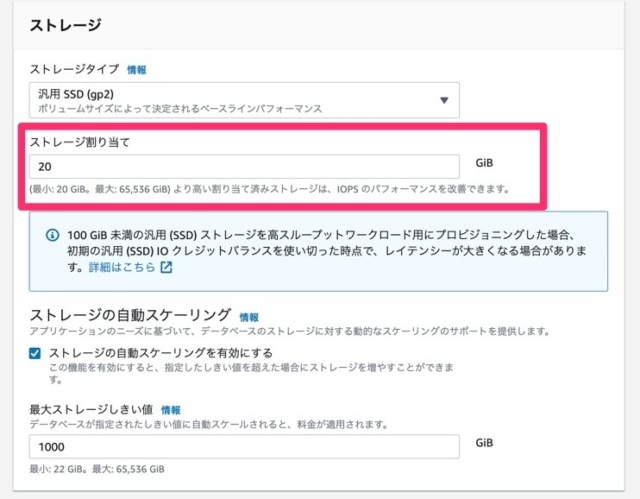Open 情報 link beside 最大ストレージしきい値
The height and width of the screenshot is (499, 640).
pyautogui.click(x=171, y=409)
